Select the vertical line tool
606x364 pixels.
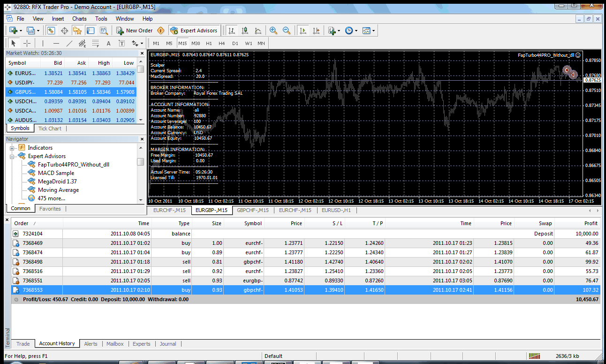43,43
